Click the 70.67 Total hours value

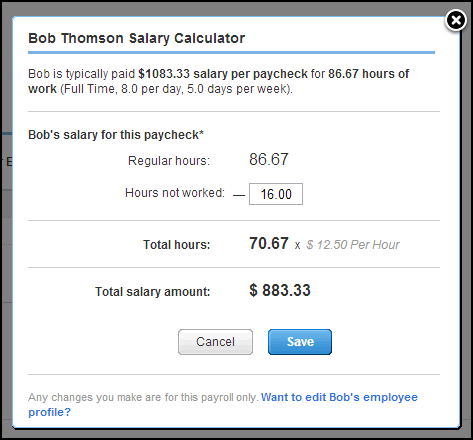[269, 243]
